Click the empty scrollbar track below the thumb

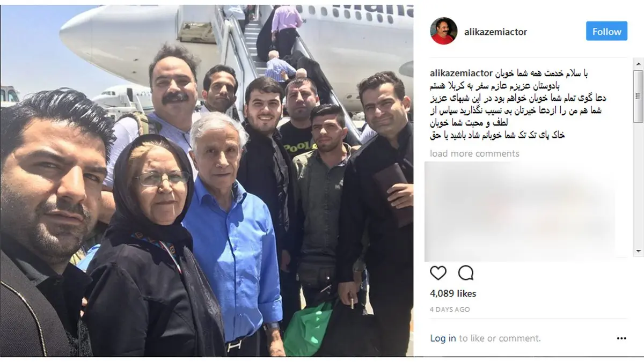click(638, 185)
